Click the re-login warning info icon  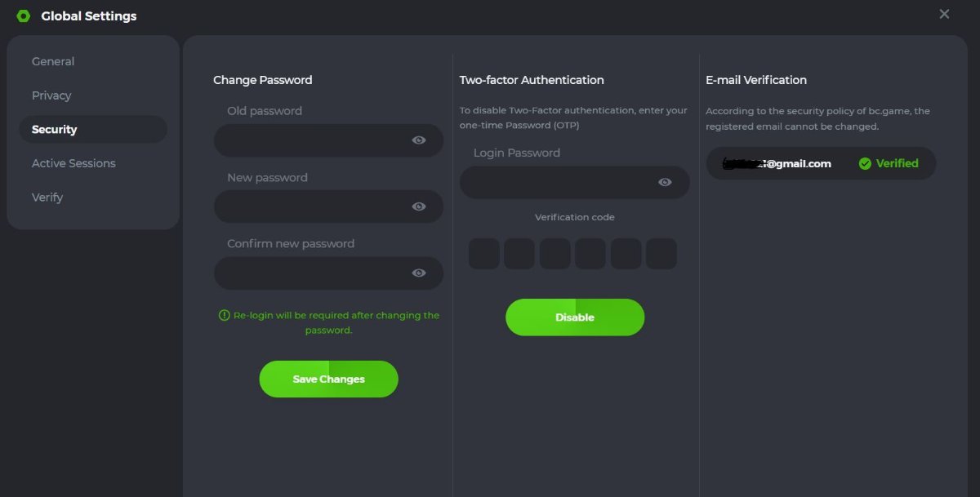(224, 316)
